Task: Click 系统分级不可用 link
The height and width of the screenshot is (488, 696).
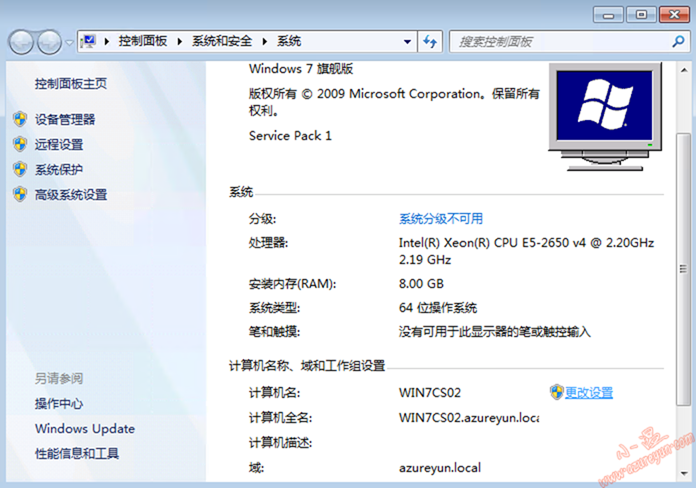Action: [441, 218]
